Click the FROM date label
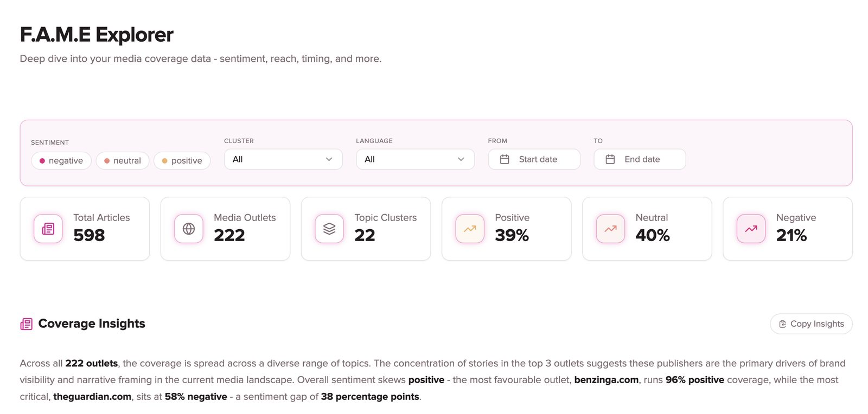Screen dimensions: 868x414 point(497,141)
